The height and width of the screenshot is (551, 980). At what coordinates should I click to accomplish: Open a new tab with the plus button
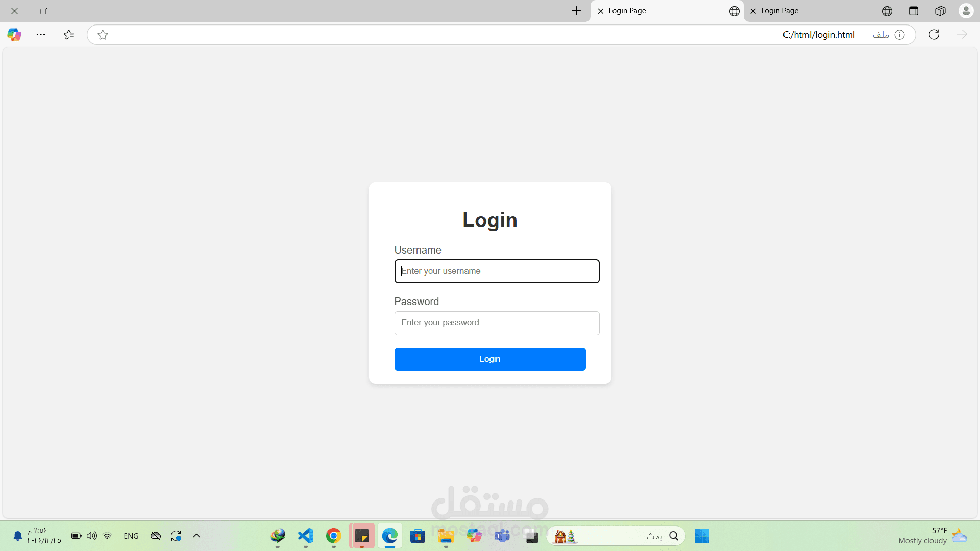coord(576,11)
